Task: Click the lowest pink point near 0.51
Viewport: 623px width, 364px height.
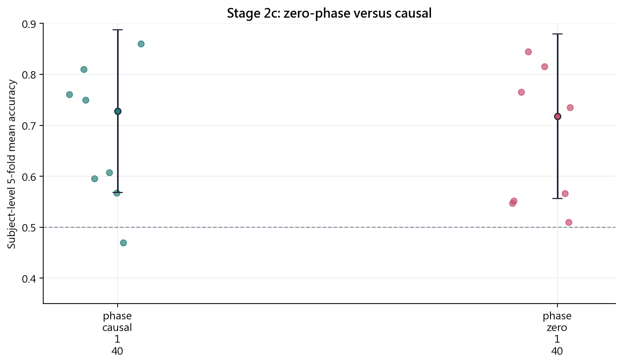Action: 569,222
